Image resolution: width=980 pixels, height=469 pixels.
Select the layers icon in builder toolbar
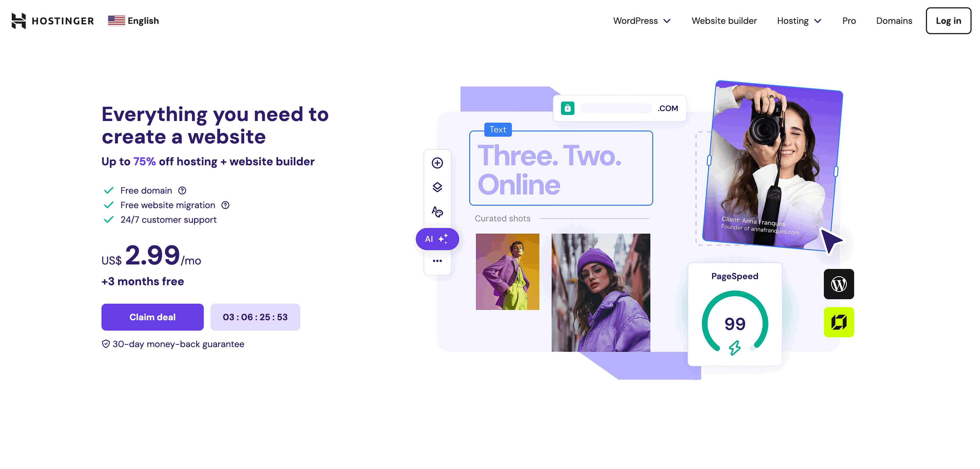437,187
